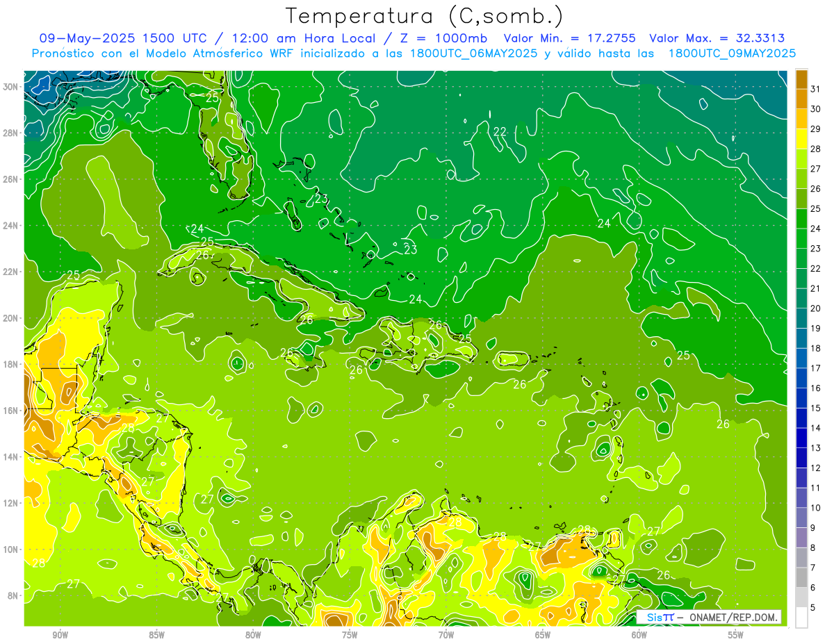Click the "8N" latitude axis label
This screenshot has width=834, height=644.
[x=13, y=595]
